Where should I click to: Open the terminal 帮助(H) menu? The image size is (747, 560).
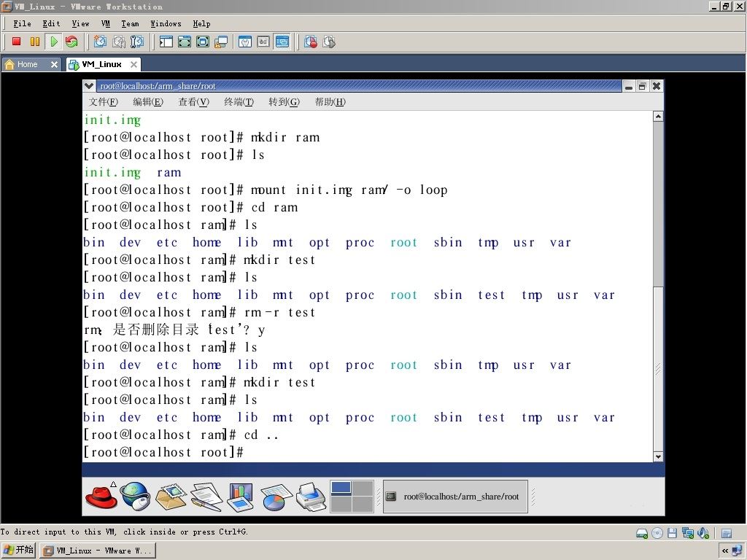(x=330, y=102)
